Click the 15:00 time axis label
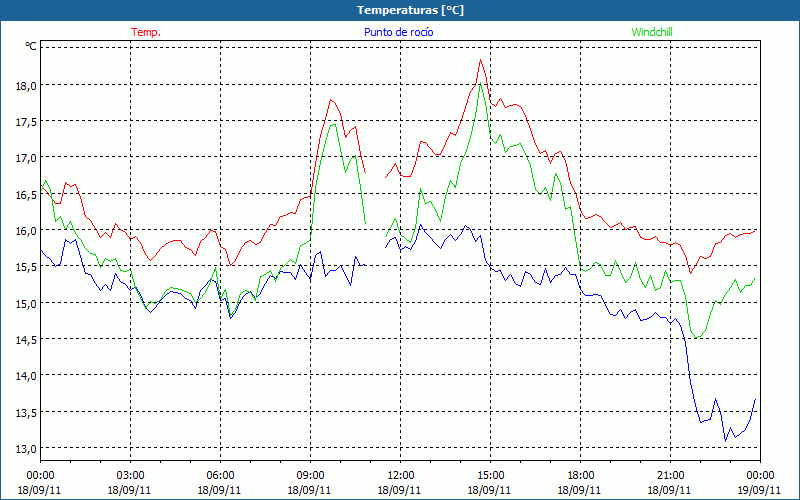Viewport: 800px width, 500px height. [490, 476]
